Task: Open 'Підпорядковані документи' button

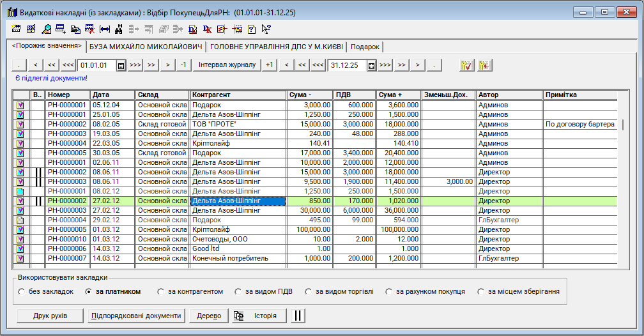Action: [137, 316]
